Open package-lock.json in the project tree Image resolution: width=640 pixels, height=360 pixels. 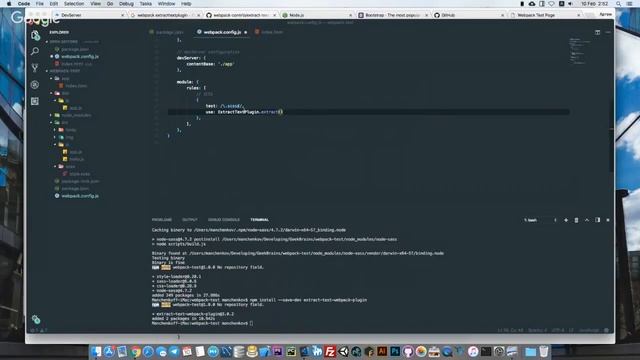coord(76,181)
